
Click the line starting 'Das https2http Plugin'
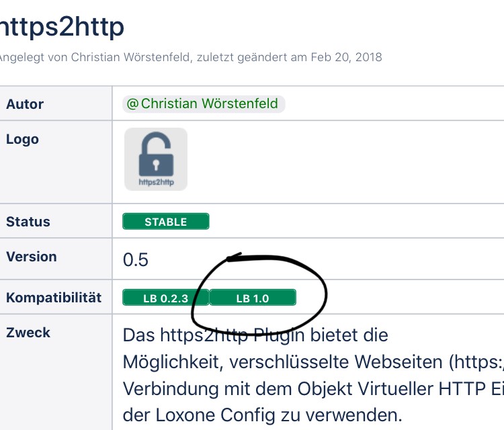pyautogui.click(x=255, y=335)
